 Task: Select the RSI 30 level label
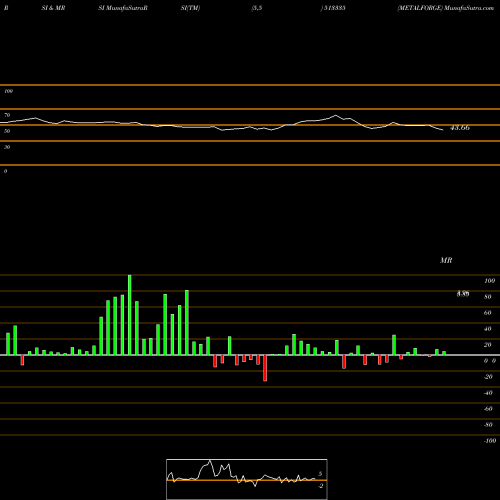pos(7,147)
